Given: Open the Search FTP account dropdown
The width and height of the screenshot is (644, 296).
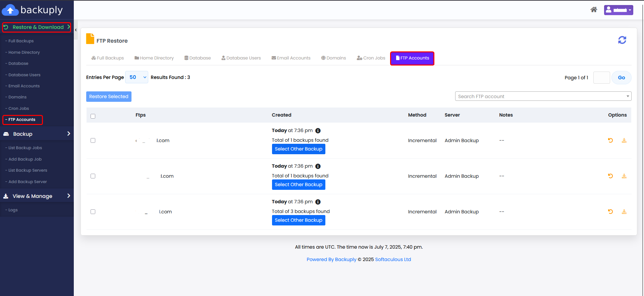Looking at the screenshot, I should pyautogui.click(x=543, y=96).
